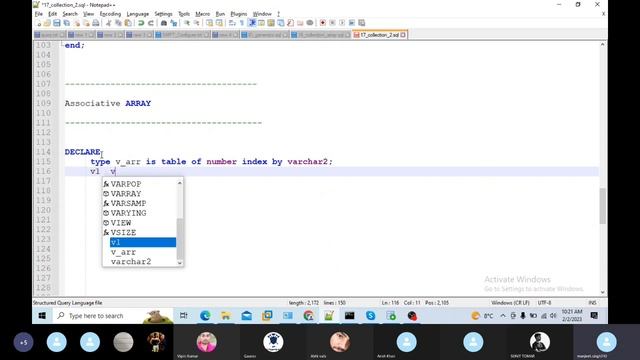The image size is (640, 360).
Task: Click the autocomplete popup scrollbar thumb
Action: (x=180, y=239)
